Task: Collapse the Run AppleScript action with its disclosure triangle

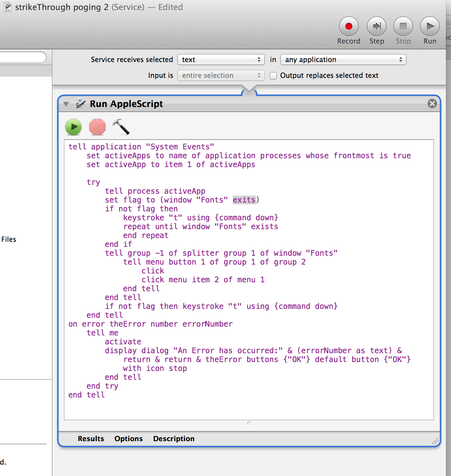Action: point(66,104)
